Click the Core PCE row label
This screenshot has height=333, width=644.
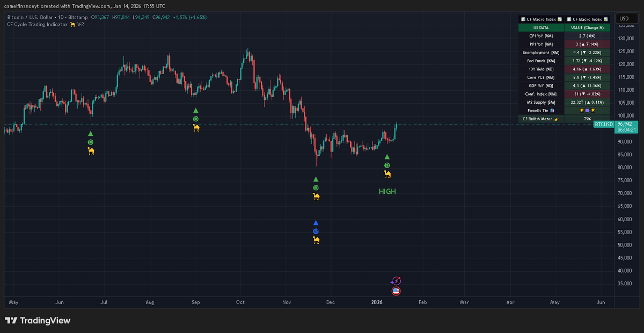[541, 77]
